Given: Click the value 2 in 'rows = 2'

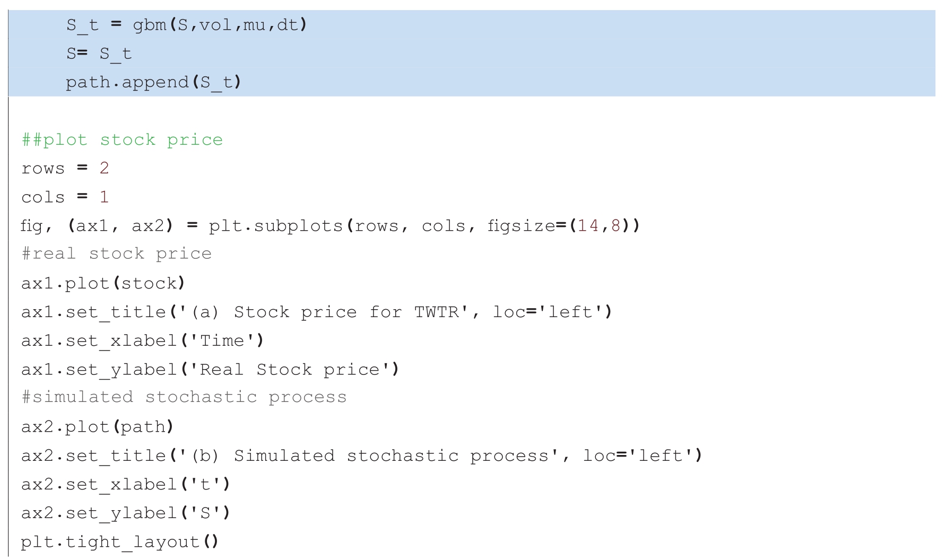Looking at the screenshot, I should point(104,169).
